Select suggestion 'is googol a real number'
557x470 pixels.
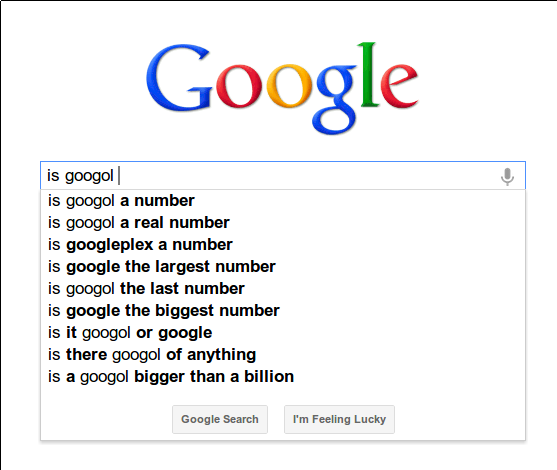click(283, 223)
